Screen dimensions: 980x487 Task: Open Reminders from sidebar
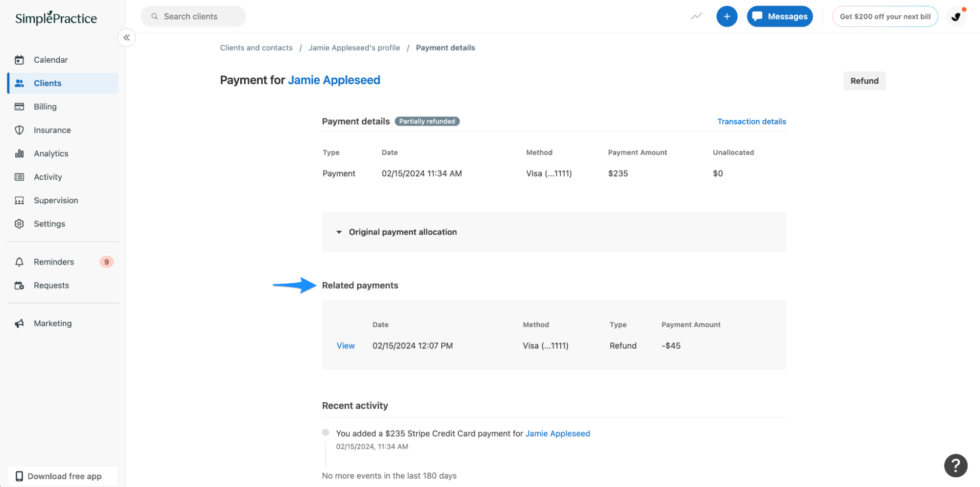coord(63,262)
